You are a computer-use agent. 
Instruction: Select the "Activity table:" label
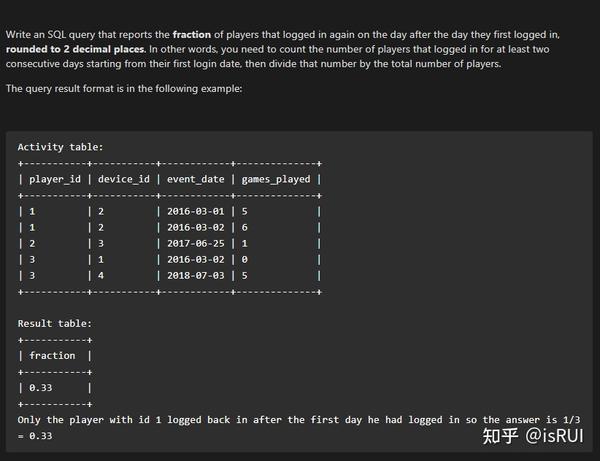point(60,147)
